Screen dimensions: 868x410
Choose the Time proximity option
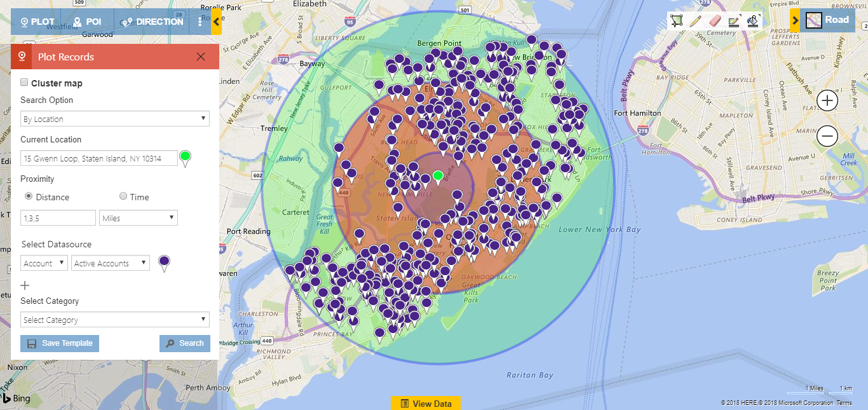pyautogui.click(x=123, y=197)
